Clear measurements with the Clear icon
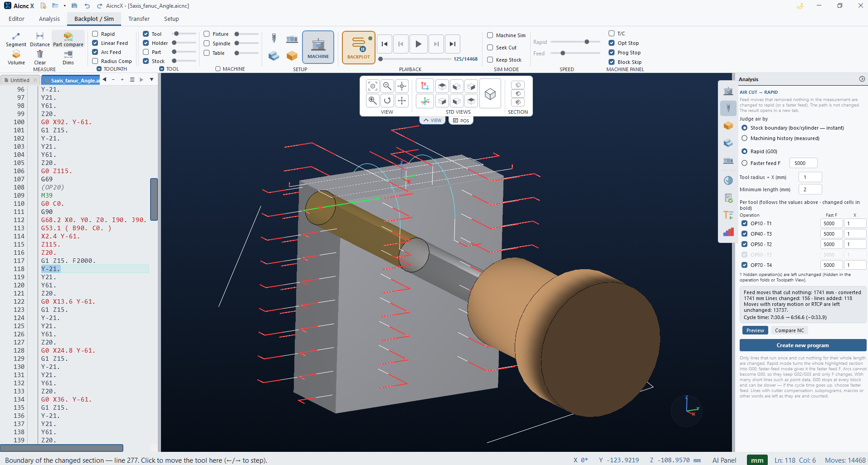Screen dimensions: 868x465 pyautogui.click(x=40, y=58)
